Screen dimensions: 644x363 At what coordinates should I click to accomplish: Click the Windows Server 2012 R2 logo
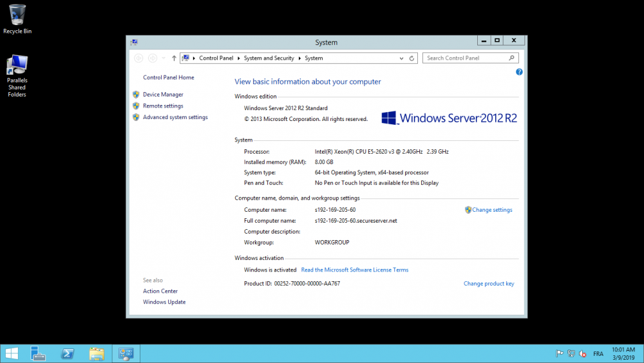pyautogui.click(x=449, y=118)
